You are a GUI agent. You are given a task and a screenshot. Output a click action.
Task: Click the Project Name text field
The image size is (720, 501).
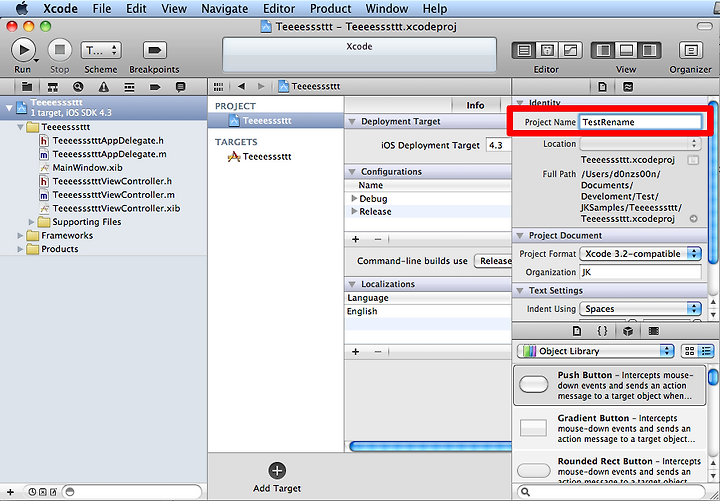[x=640, y=122]
